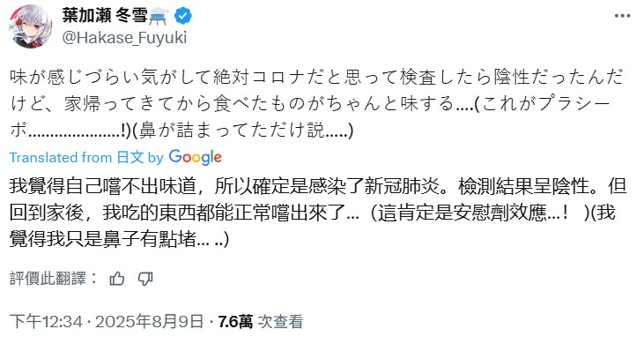Open the three-dot more options menu
644x344 pixels.
coord(622,16)
